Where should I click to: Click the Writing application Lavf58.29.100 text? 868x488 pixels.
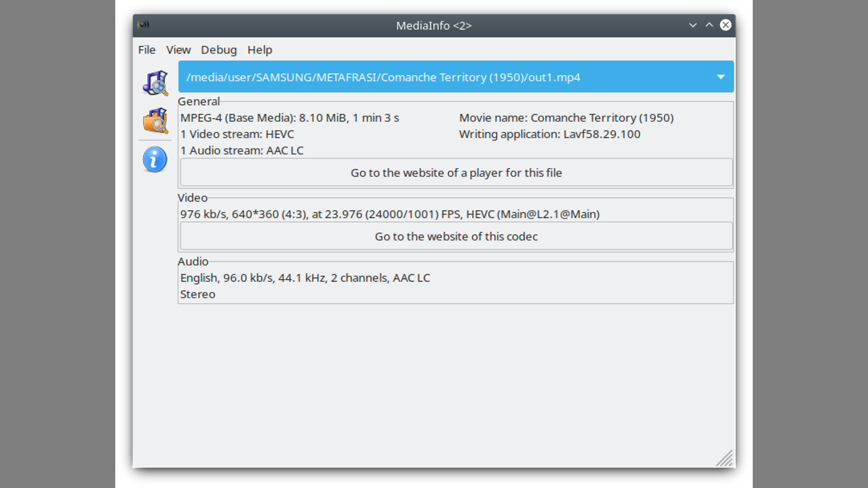coord(549,134)
